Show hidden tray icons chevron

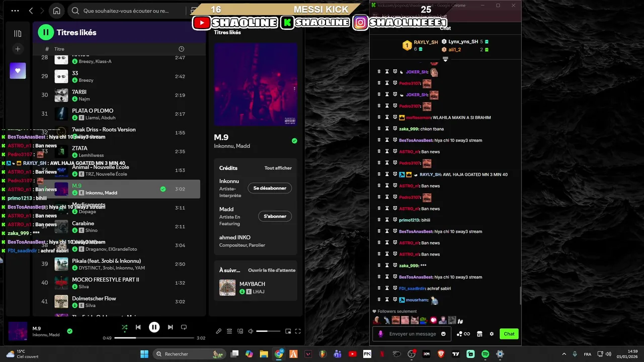563,354
